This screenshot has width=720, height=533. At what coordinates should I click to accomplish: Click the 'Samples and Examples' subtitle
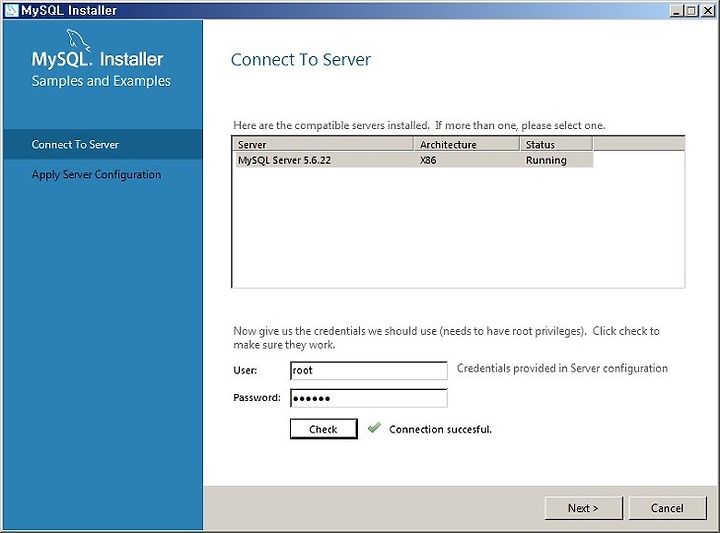click(x=101, y=81)
